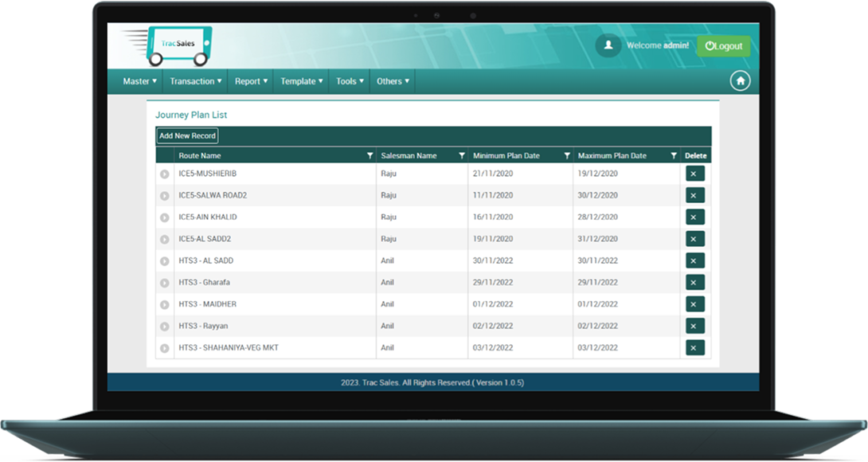This screenshot has height=462, width=868.
Task: Open filter for Route Name column
Action: coord(369,156)
